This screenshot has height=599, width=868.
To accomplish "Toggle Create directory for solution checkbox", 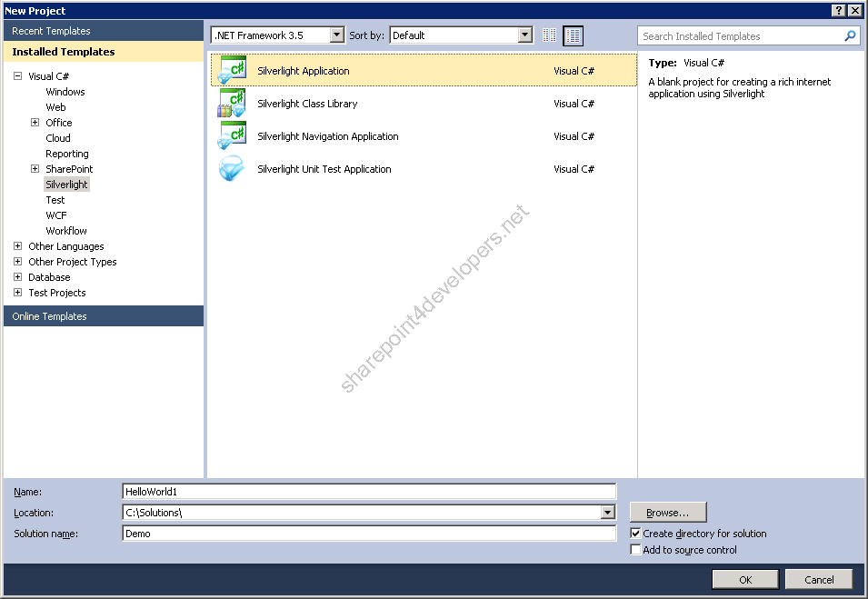I will tap(635, 534).
